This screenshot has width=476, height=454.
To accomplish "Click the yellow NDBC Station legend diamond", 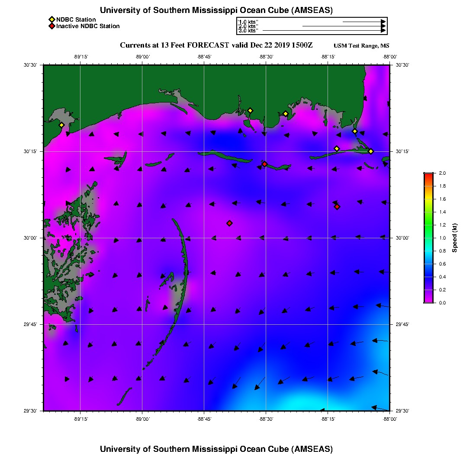I will tap(52, 19).
